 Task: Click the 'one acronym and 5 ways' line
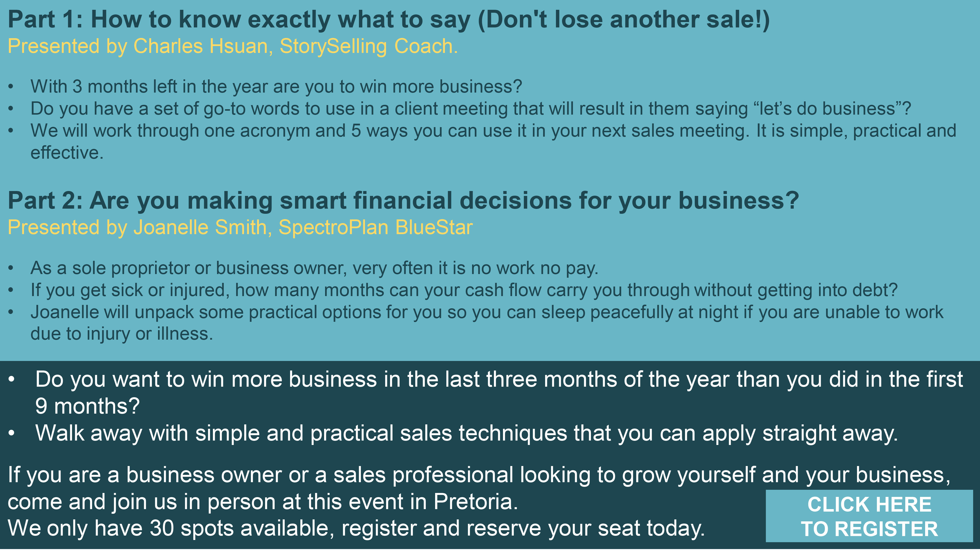493,131
